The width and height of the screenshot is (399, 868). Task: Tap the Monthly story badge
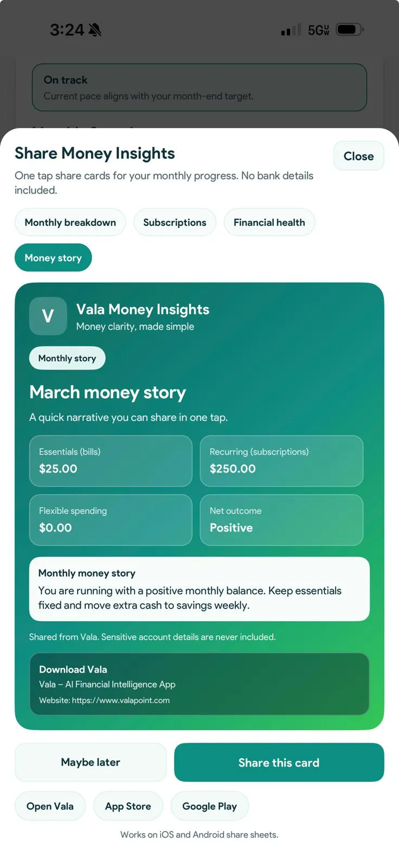(67, 358)
